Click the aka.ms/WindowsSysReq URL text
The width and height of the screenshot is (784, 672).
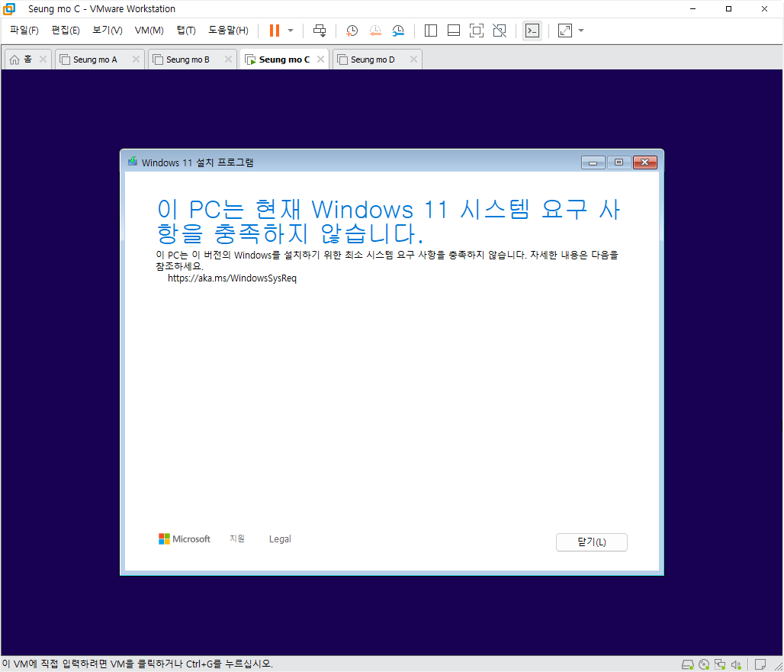click(232, 278)
